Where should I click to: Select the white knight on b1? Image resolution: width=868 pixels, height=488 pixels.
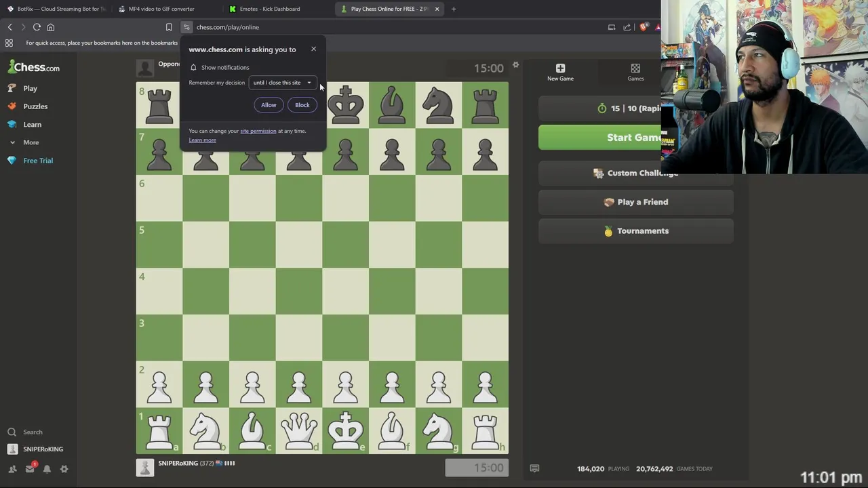click(x=205, y=431)
